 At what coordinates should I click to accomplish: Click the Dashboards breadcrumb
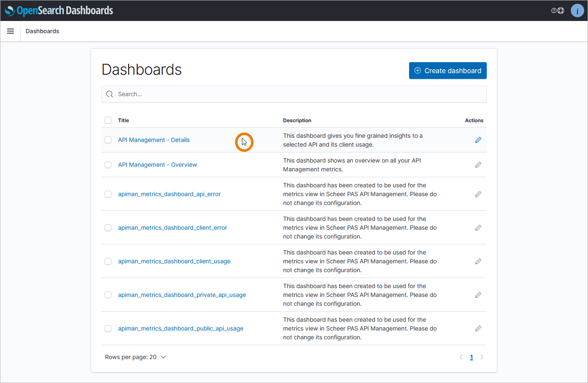pos(42,31)
